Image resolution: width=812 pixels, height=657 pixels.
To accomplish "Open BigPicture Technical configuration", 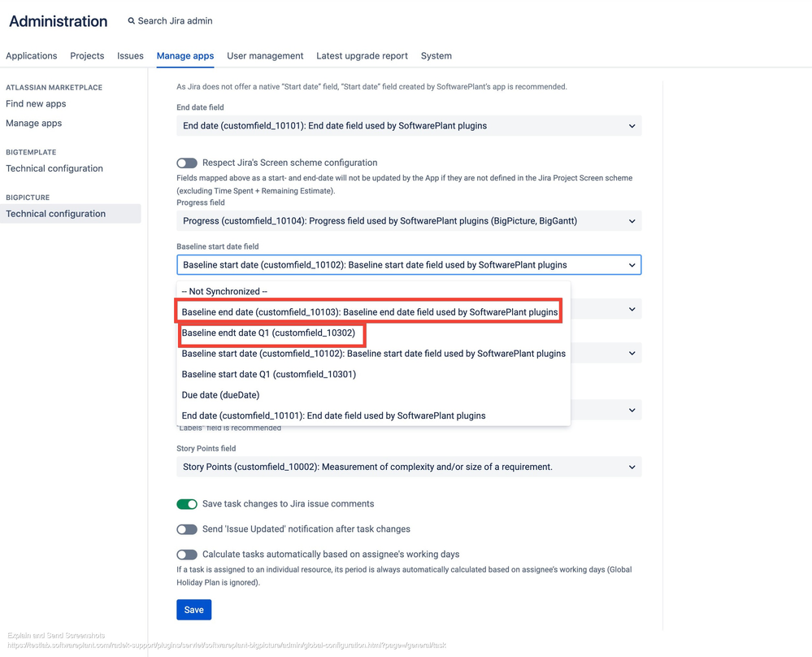I will point(71,214).
